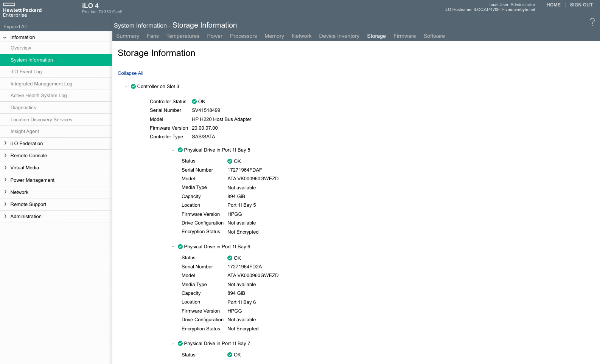Open iLO Event Log
Image resolution: width=600 pixels, height=364 pixels.
coord(56,72)
